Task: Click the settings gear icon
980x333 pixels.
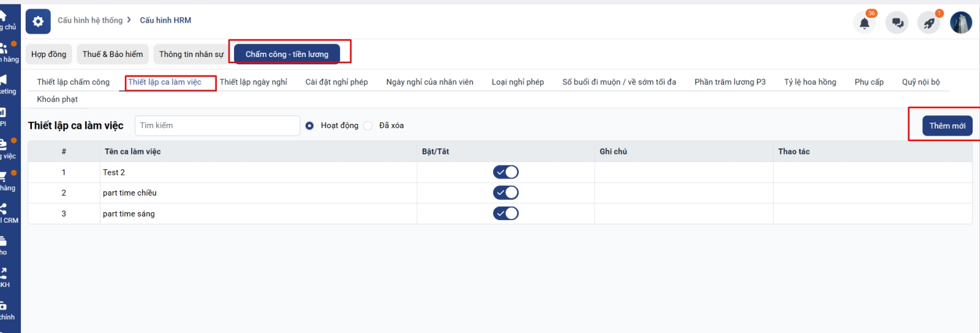Action: point(38,22)
